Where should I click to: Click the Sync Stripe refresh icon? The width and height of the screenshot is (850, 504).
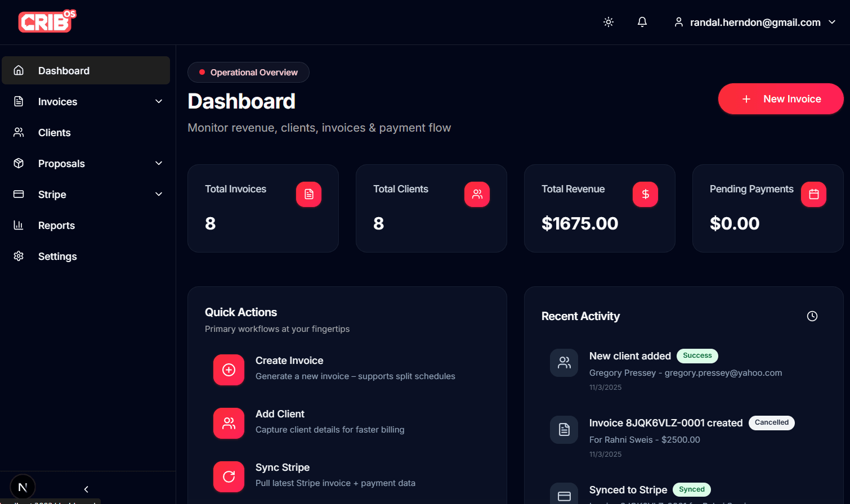pos(229,476)
